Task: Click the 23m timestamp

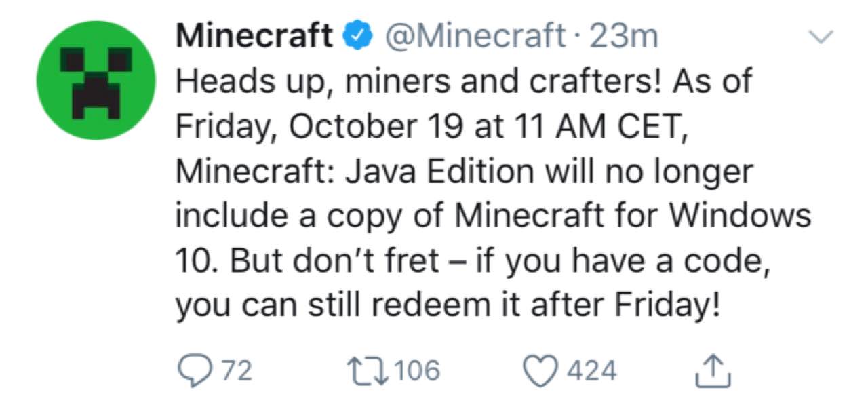Action: [623, 35]
